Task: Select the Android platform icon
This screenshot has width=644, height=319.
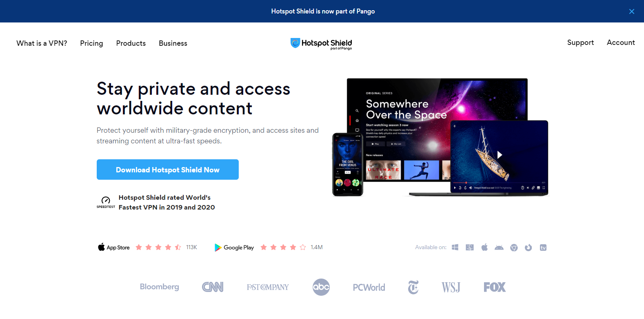Action: (x=499, y=248)
